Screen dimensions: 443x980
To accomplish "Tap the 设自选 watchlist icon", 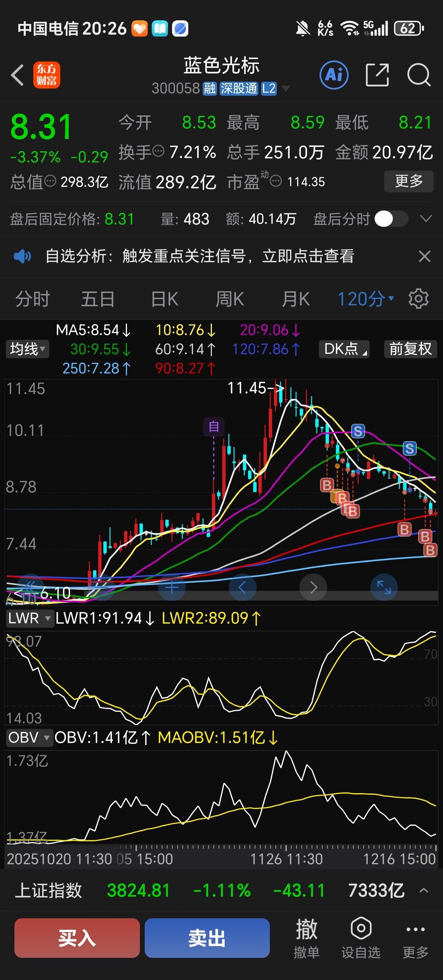I will point(361,938).
